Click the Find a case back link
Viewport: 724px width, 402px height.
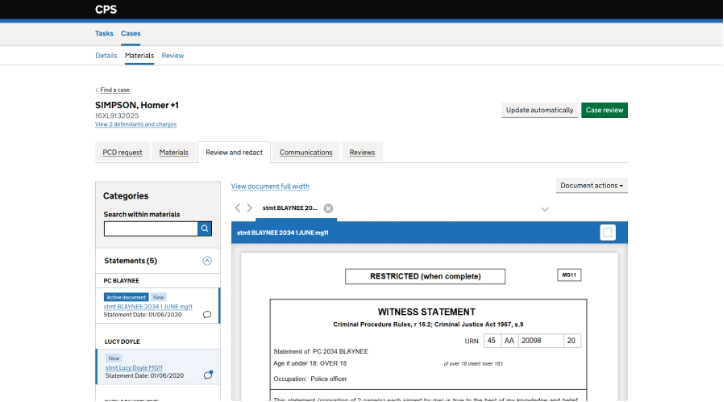(115, 90)
